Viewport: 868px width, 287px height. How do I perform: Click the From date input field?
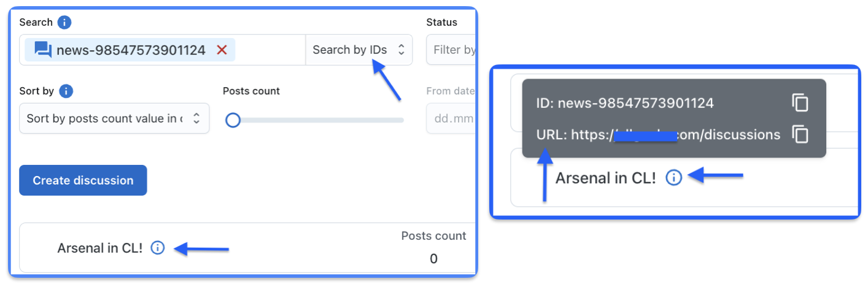tap(451, 118)
